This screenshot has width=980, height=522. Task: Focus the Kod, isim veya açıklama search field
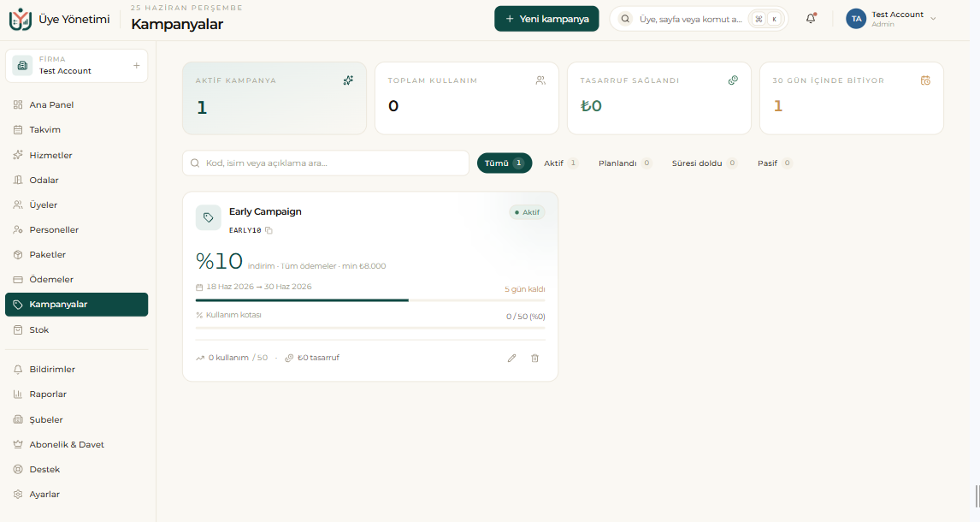coord(326,163)
